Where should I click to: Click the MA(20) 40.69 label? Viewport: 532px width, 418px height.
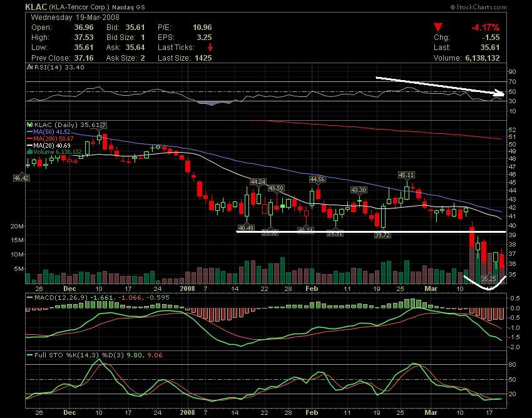click(52, 146)
